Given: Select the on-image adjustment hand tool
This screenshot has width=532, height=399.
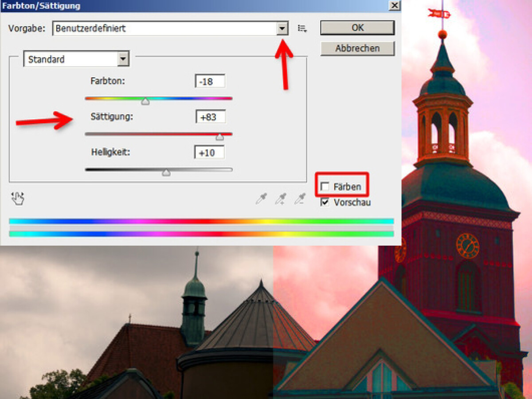Looking at the screenshot, I should click(x=18, y=199).
